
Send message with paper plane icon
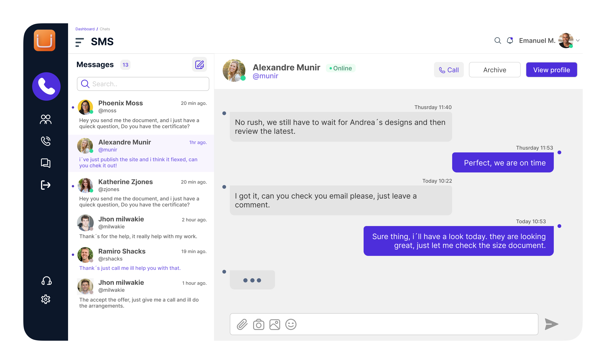point(551,324)
